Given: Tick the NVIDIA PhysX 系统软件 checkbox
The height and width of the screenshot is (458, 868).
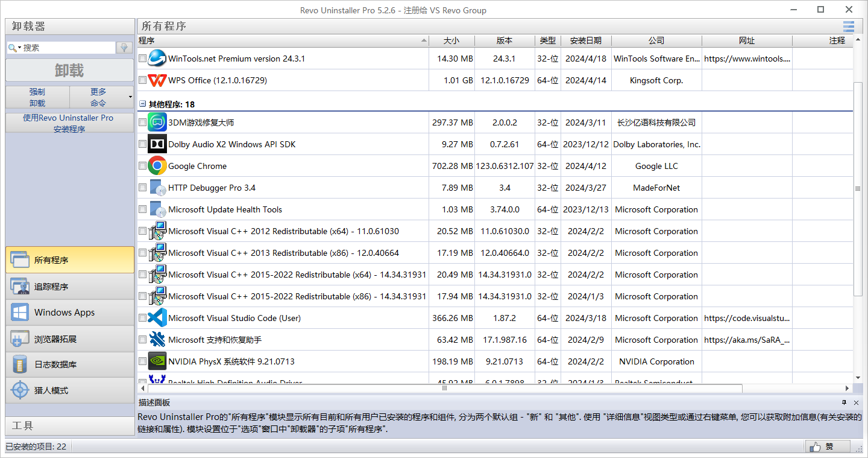Looking at the screenshot, I should tap(142, 361).
